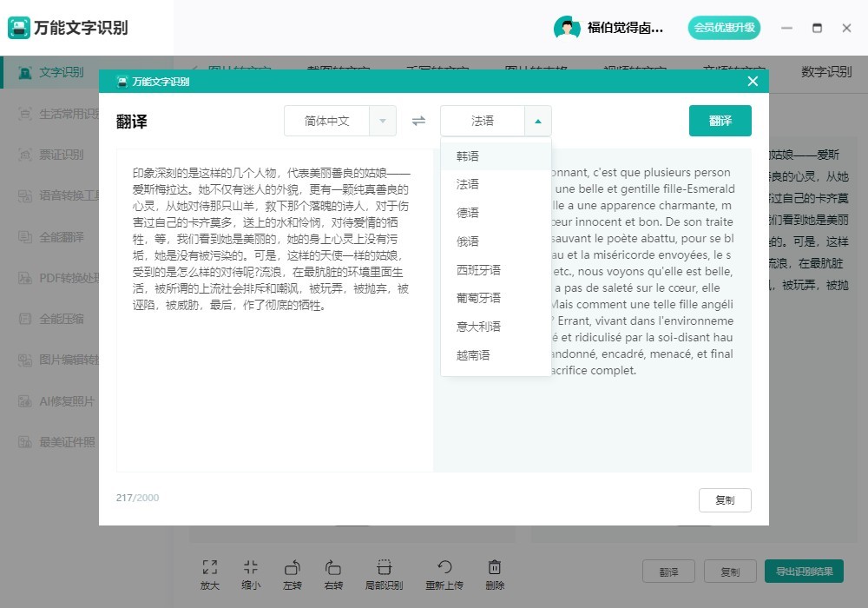868x608 pixels.
Task: Open the 简体中文 source language dropdown
Action: (339, 121)
